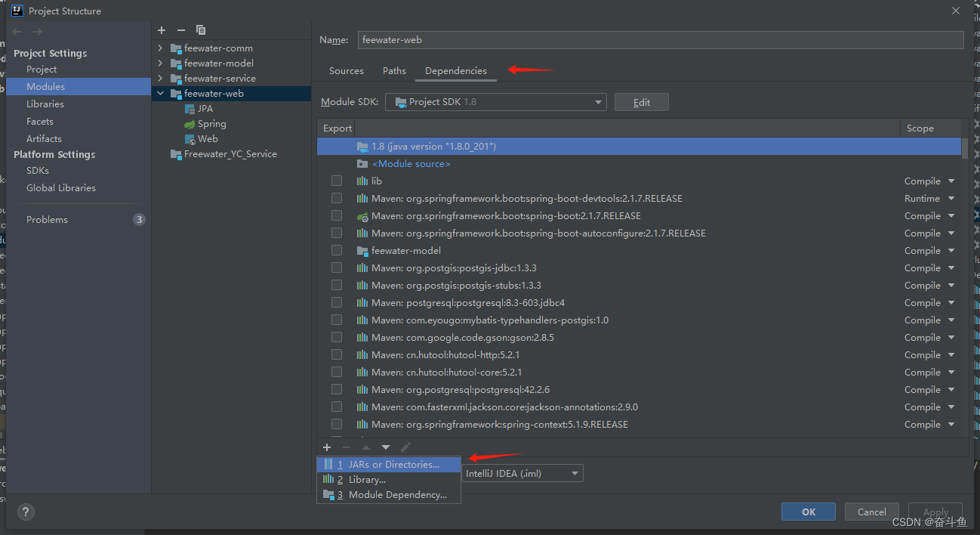Viewport: 980px width, 535px height.
Task: Move dependency down with the down arrow
Action: [386, 447]
